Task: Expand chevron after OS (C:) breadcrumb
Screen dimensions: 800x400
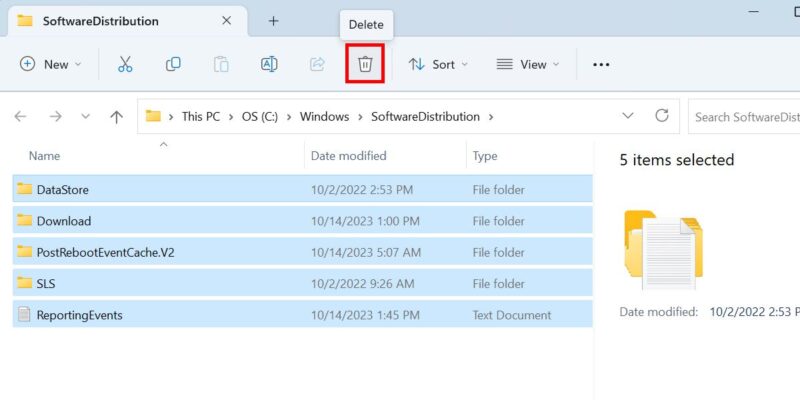Action: coord(289,117)
